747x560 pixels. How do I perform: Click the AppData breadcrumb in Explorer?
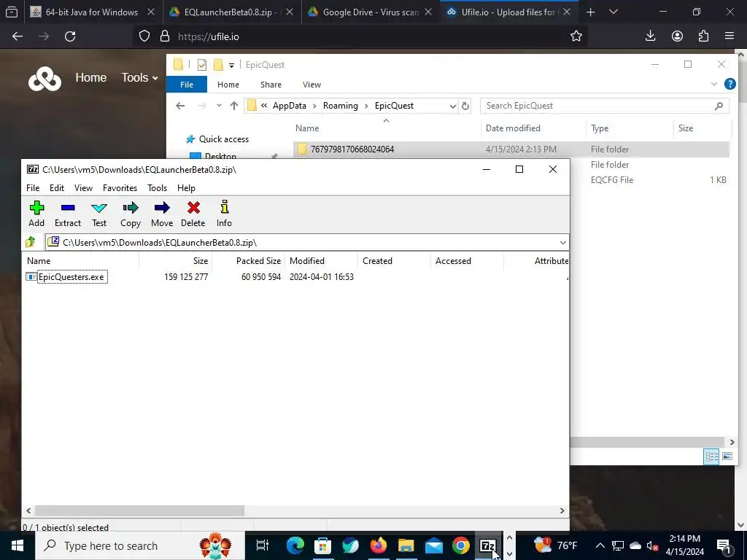click(x=289, y=106)
